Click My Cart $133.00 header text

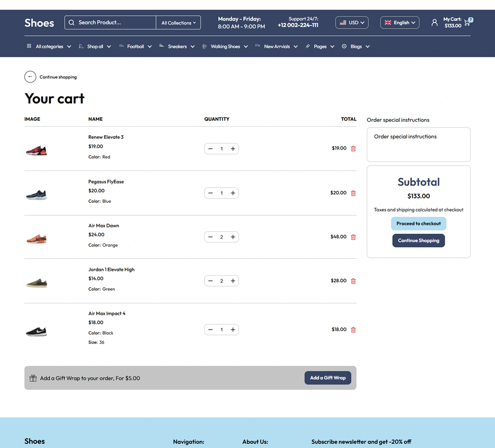tap(452, 22)
